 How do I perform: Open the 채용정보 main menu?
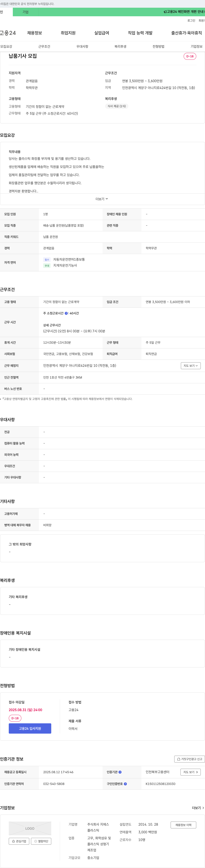(x=35, y=33)
